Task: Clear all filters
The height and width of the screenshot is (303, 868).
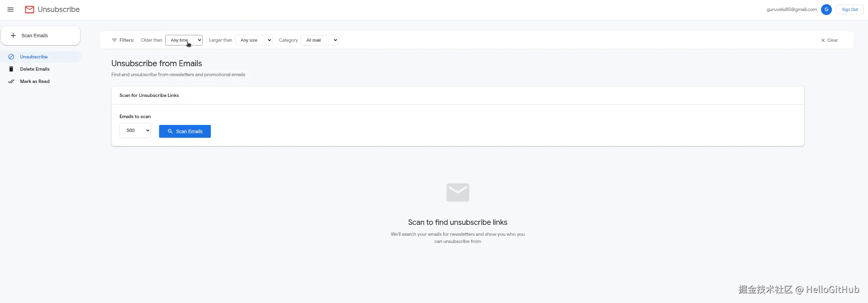Action: point(829,40)
